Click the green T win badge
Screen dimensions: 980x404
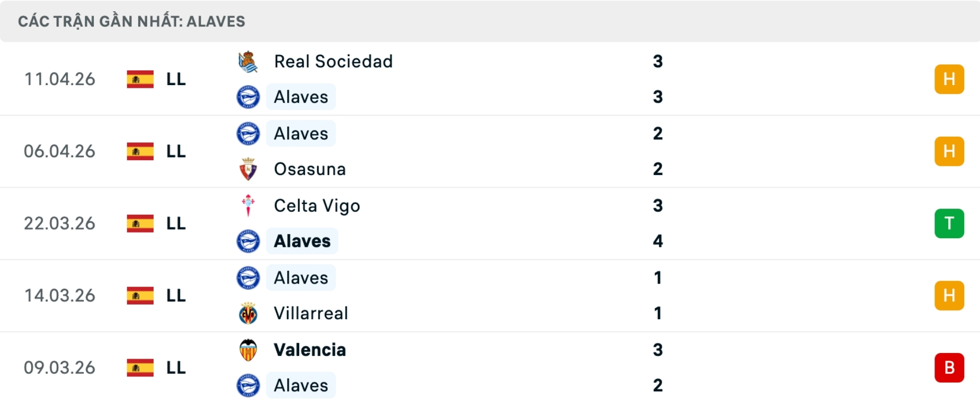949,223
